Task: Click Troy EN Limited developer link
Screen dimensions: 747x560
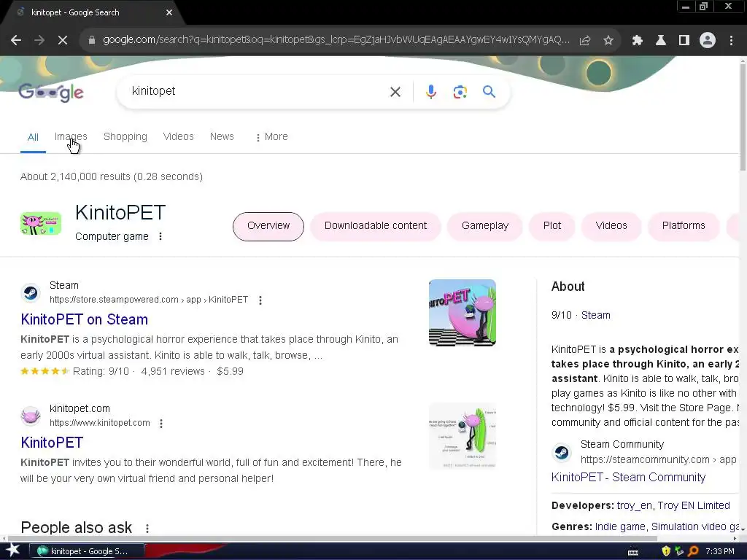Action: 694,506
